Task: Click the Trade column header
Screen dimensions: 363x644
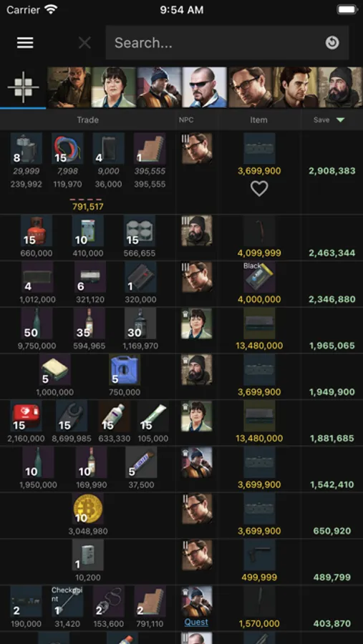Action: (x=87, y=120)
